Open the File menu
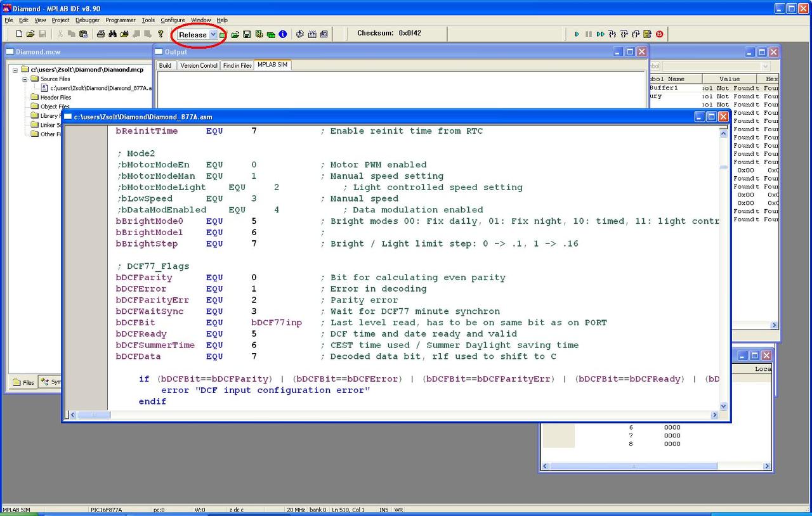The height and width of the screenshot is (516, 812). pos(8,20)
